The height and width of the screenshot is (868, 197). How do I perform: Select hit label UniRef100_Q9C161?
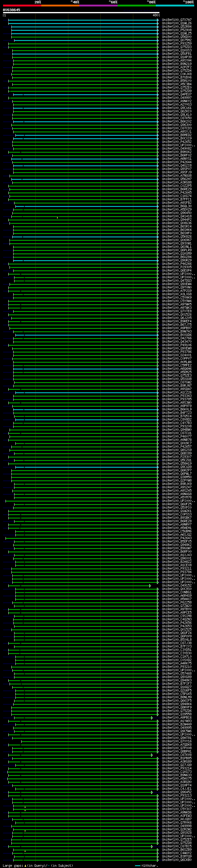pyautogui.click(x=177, y=108)
